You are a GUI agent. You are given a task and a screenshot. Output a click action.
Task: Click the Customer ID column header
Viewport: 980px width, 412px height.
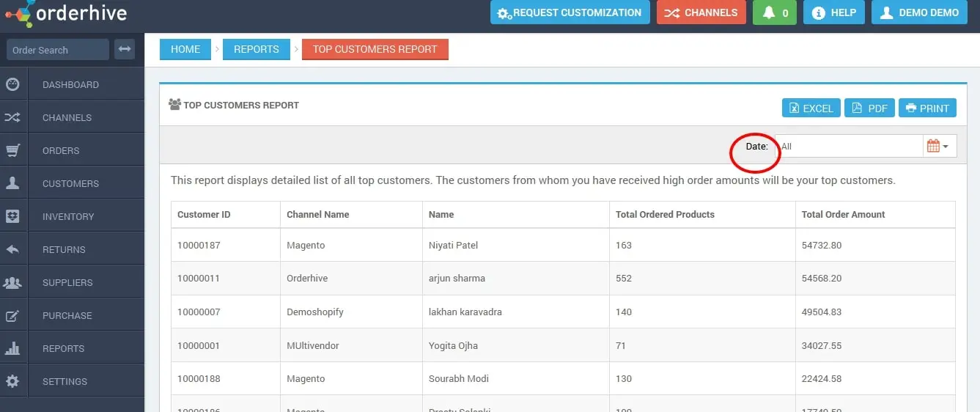226,215
